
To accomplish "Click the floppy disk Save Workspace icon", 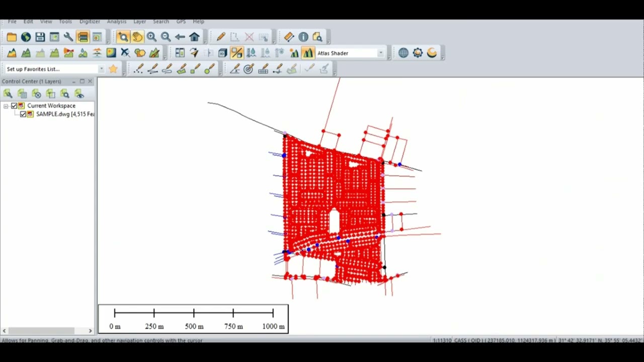I will click(40, 37).
